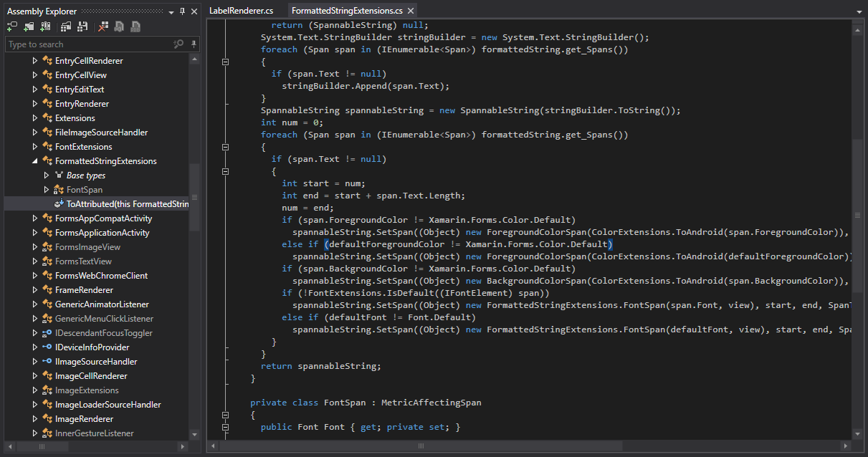The width and height of the screenshot is (868, 457).
Task: Expand the IDeviceInfoProvider node arrow
Action: coord(35,347)
